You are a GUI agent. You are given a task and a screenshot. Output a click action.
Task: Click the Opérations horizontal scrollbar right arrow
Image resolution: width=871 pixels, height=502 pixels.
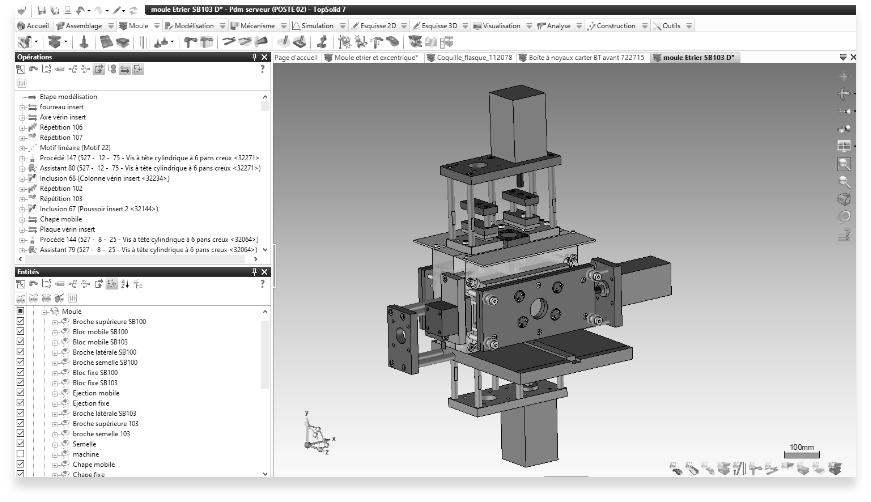click(x=256, y=259)
